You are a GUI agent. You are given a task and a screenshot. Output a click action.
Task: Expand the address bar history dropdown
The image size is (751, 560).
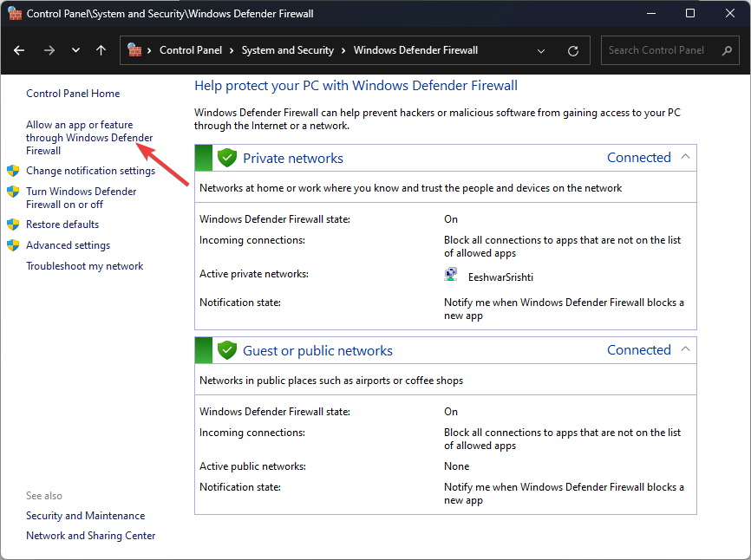(541, 50)
